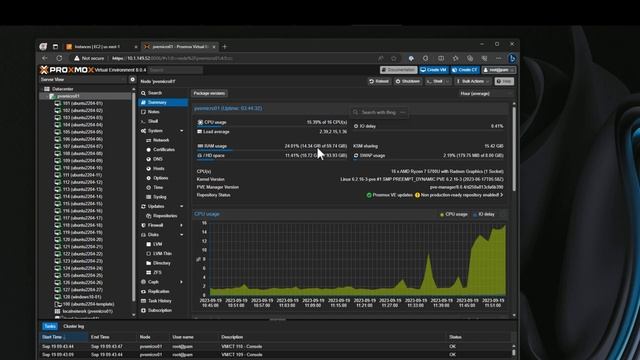This screenshot has width=640, height=360.
Task: Click the LVM-Thin icon
Action: point(149,253)
